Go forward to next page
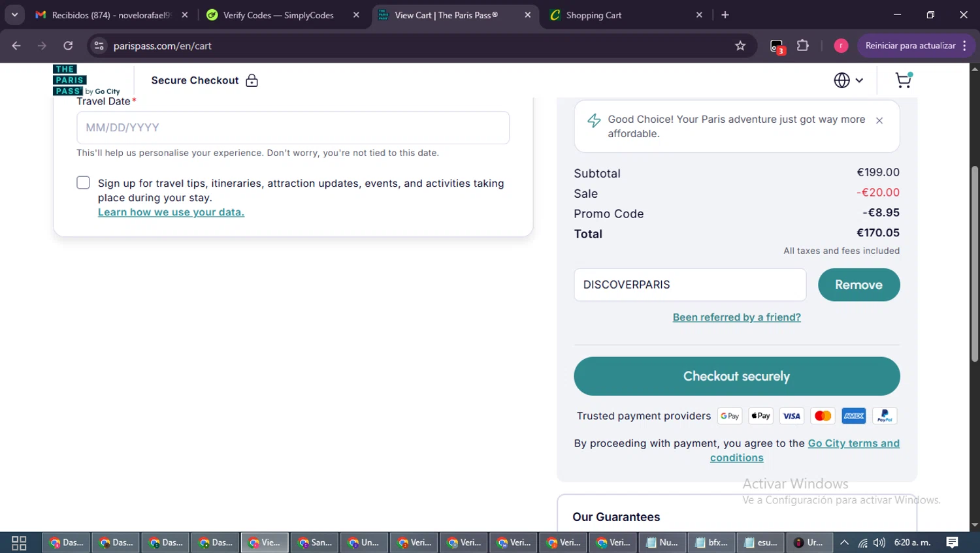This screenshot has height=553, width=980. 42,46
